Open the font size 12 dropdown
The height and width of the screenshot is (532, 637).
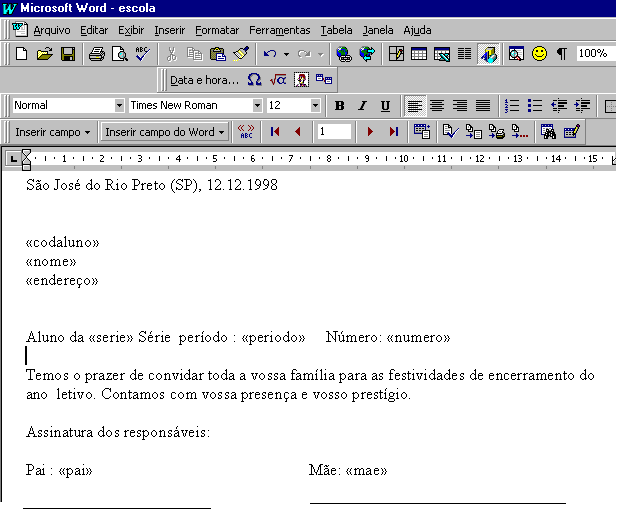[315, 106]
